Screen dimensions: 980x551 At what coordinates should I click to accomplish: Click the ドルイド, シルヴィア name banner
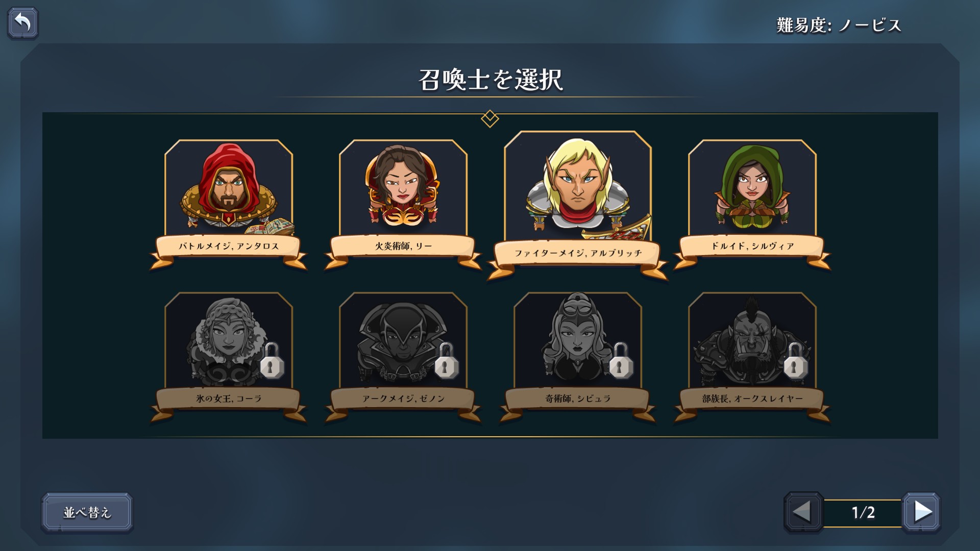tap(752, 246)
